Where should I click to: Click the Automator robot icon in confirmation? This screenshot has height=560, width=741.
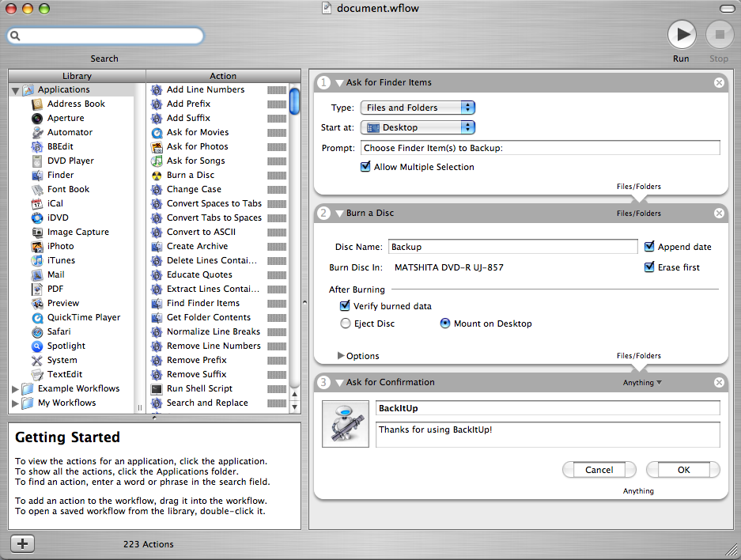(346, 424)
